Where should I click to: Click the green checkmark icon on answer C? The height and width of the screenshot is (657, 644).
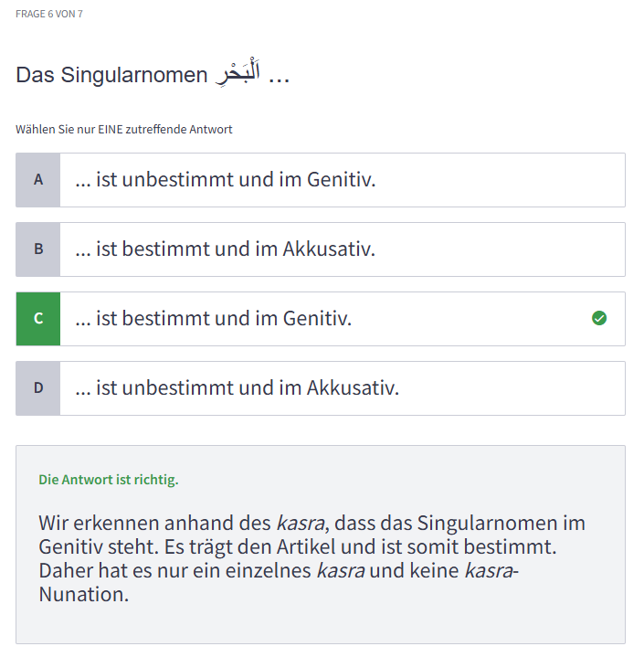[x=599, y=318]
